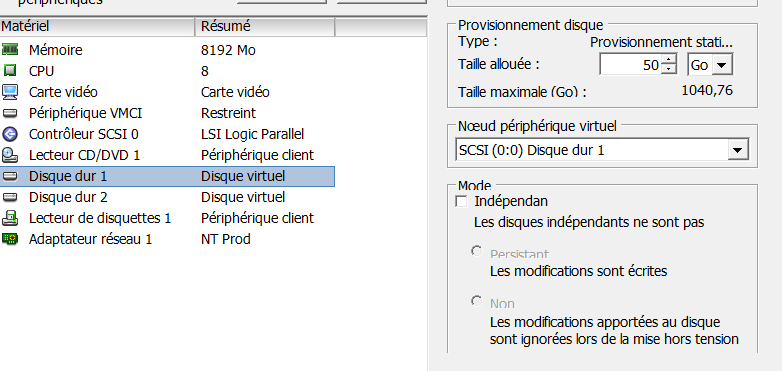782x371 pixels.
Task: Click the Taille allouée value field
Action: click(631, 65)
